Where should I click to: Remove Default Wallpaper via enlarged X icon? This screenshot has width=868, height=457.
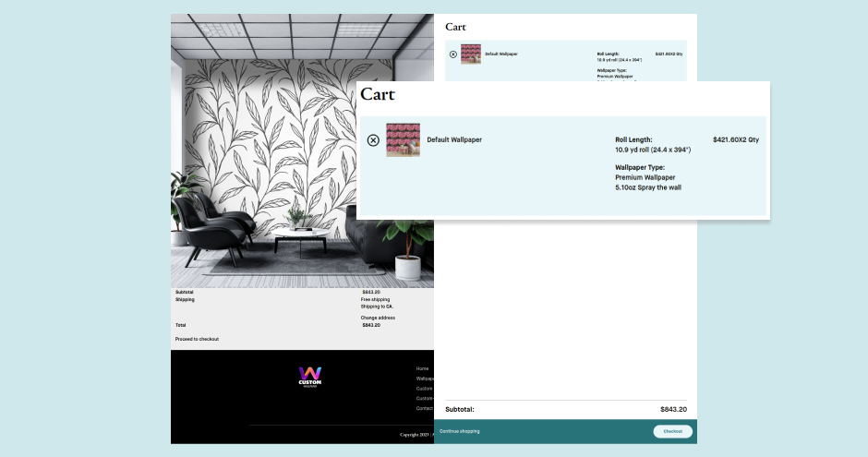[x=373, y=140]
